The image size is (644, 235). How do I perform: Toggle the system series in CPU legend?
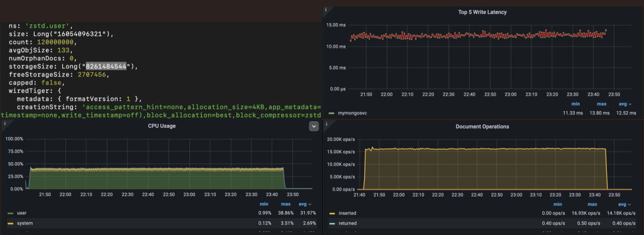point(25,223)
